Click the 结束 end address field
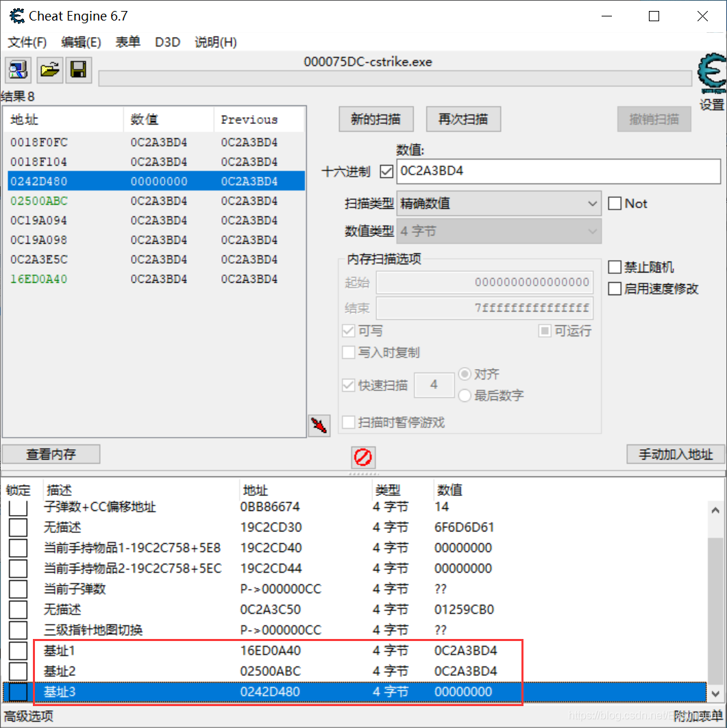Screen dimensions: 727x728 (484, 308)
